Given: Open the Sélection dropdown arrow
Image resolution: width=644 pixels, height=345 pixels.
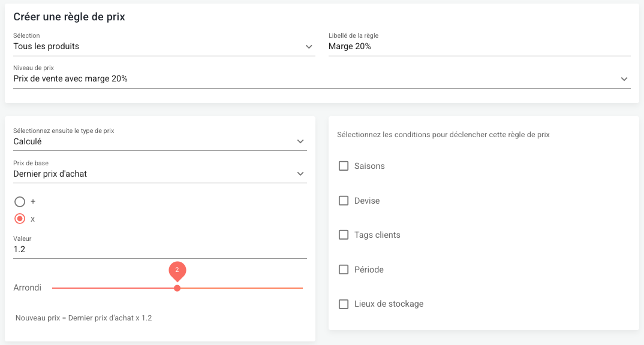Looking at the screenshot, I should [x=309, y=47].
